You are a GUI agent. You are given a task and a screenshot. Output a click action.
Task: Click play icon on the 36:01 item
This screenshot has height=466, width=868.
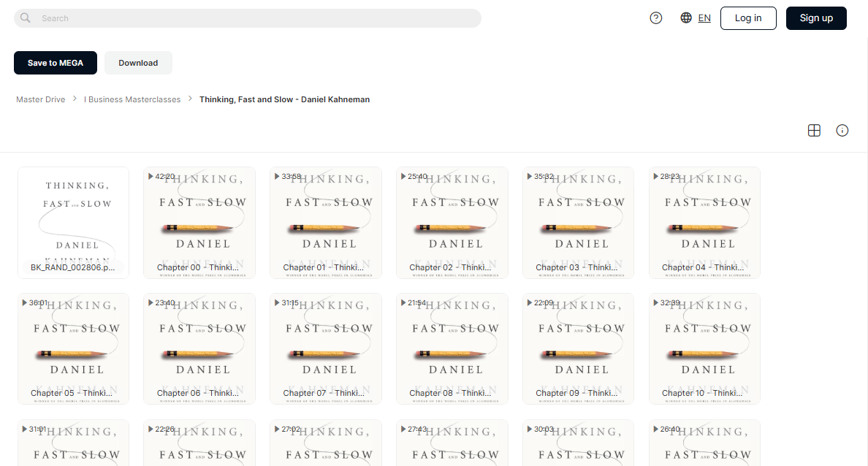tap(24, 302)
